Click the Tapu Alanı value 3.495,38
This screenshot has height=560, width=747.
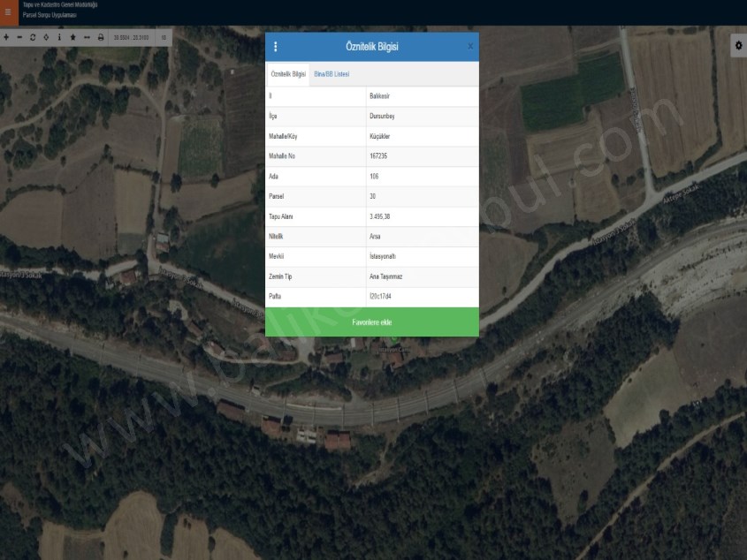[421, 216]
